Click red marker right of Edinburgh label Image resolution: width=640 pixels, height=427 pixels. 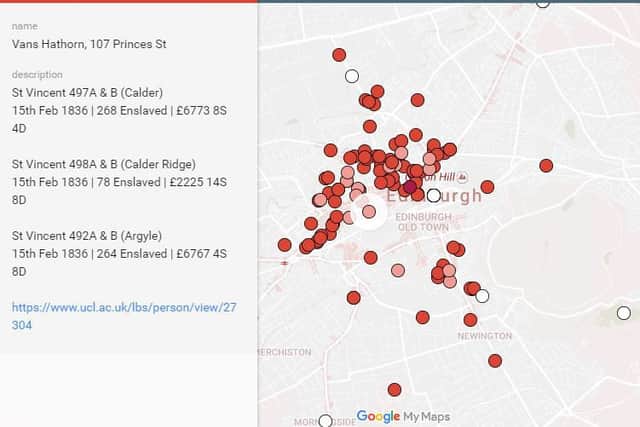(x=487, y=187)
